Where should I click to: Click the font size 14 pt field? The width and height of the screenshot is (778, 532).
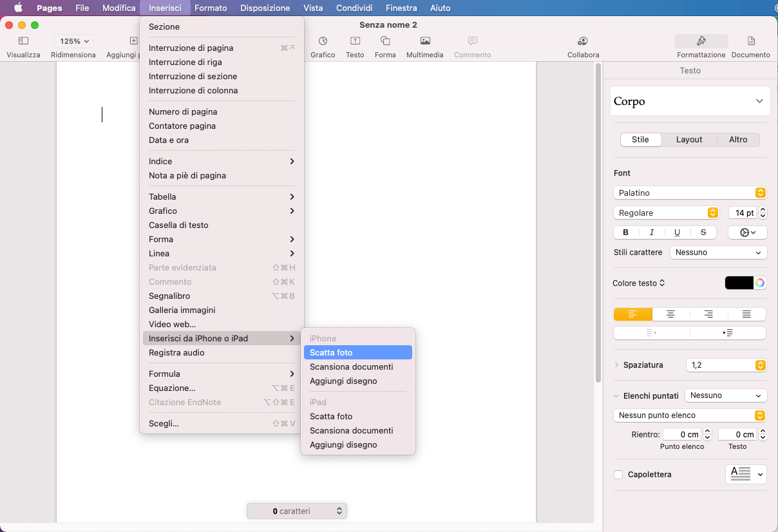(742, 213)
